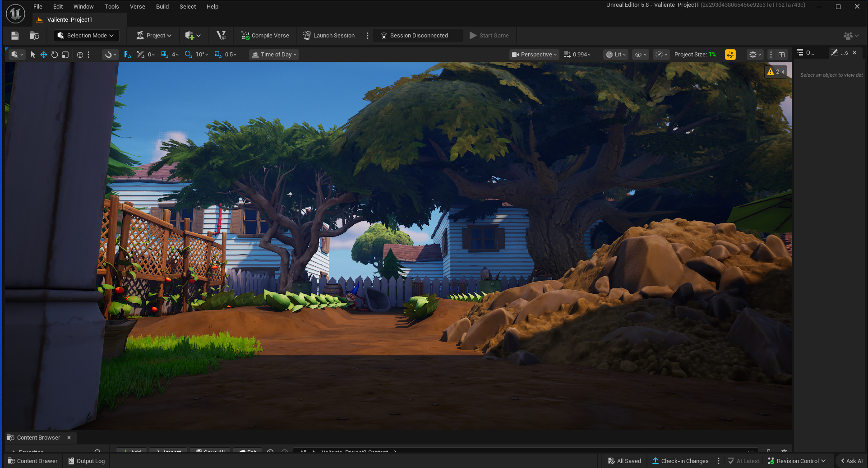Click the viewport layout grid icon
This screenshot has width=868, height=468.
[782, 55]
